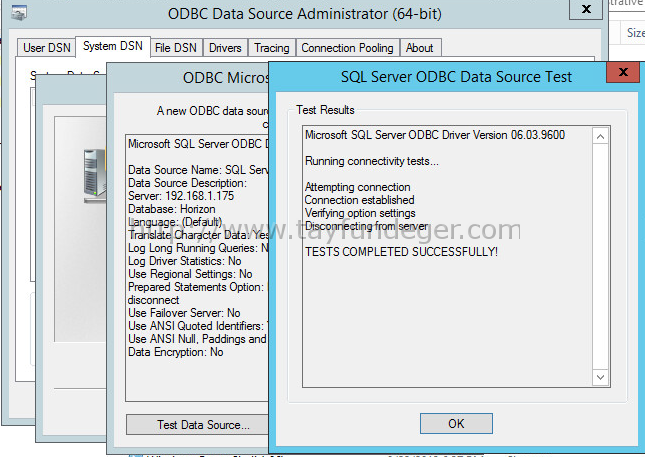The width and height of the screenshot is (645, 457).
Task: Close the SQL Server ODBC Data Source Test dialog
Action: point(623,72)
